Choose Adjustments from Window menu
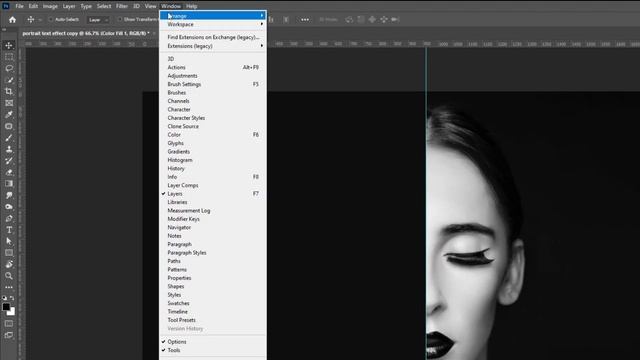Viewport: 640px width, 360px height. pyautogui.click(x=213, y=76)
